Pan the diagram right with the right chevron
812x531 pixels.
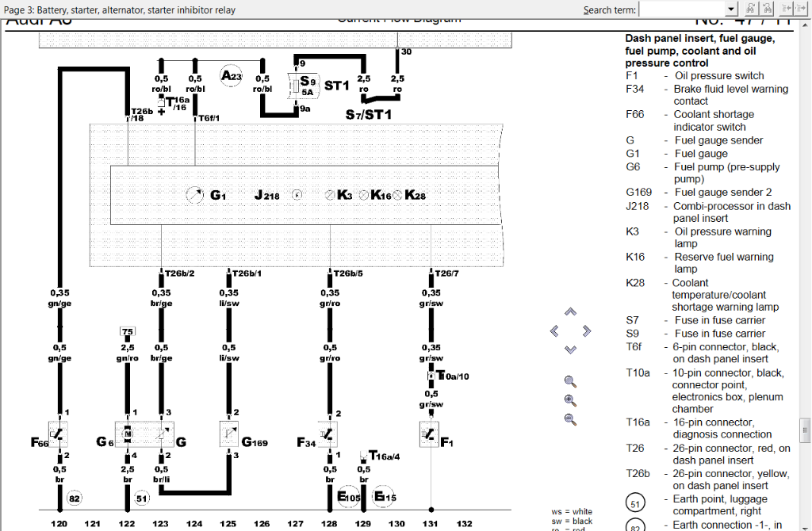coord(587,331)
